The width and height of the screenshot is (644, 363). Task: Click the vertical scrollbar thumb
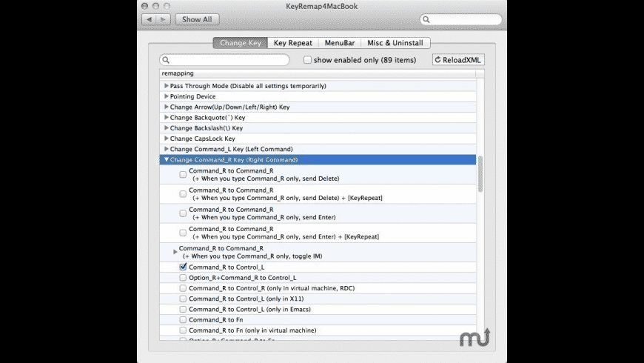point(480,173)
